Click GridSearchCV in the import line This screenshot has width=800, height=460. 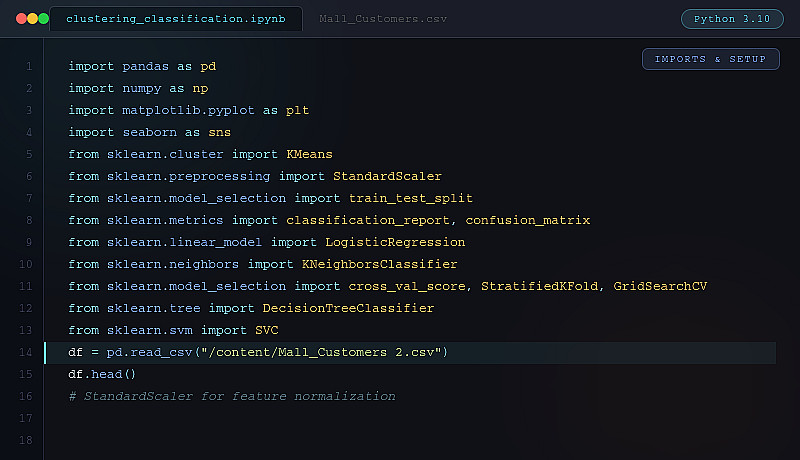[660, 286]
